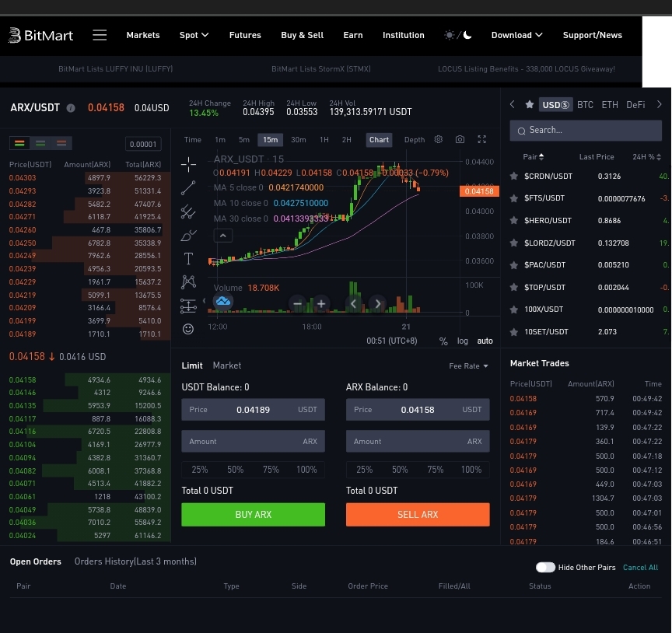The width and height of the screenshot is (672, 633).
Task: Select the 1H time interval
Action: [324, 140]
